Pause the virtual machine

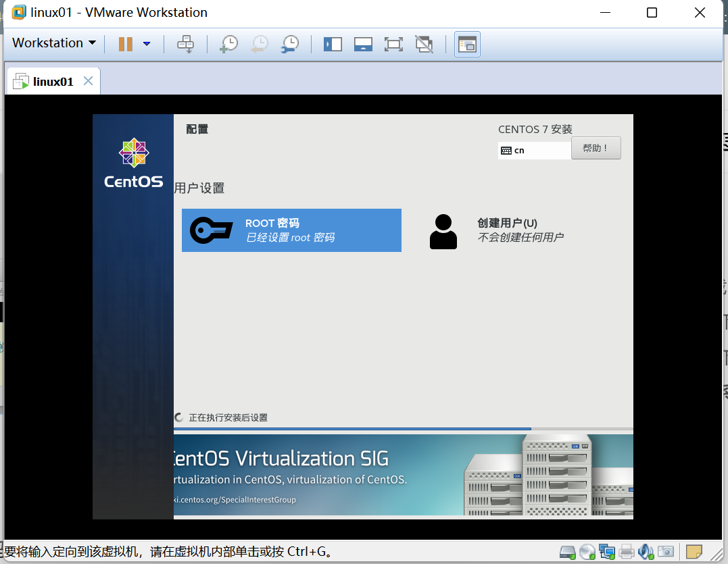pos(125,44)
